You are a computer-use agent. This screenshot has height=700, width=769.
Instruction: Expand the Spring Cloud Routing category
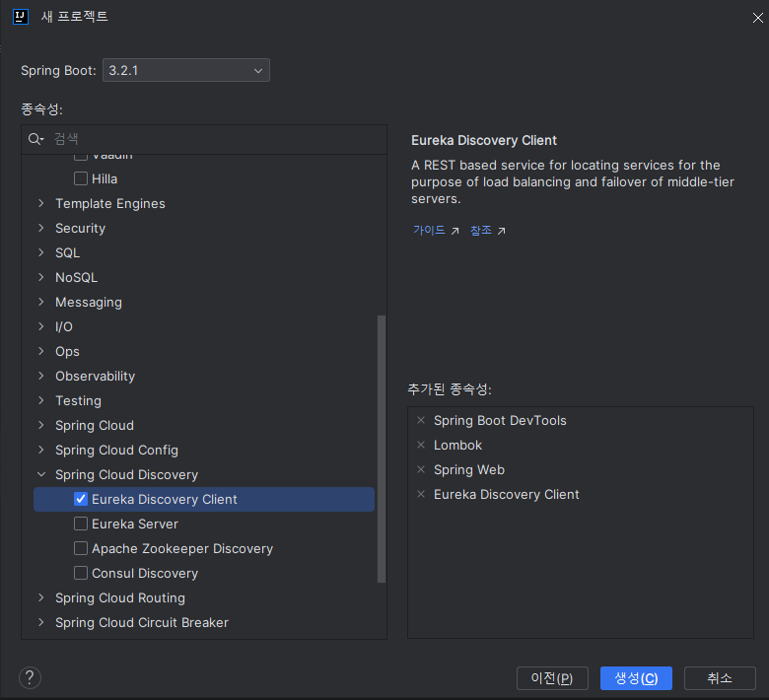(41, 597)
